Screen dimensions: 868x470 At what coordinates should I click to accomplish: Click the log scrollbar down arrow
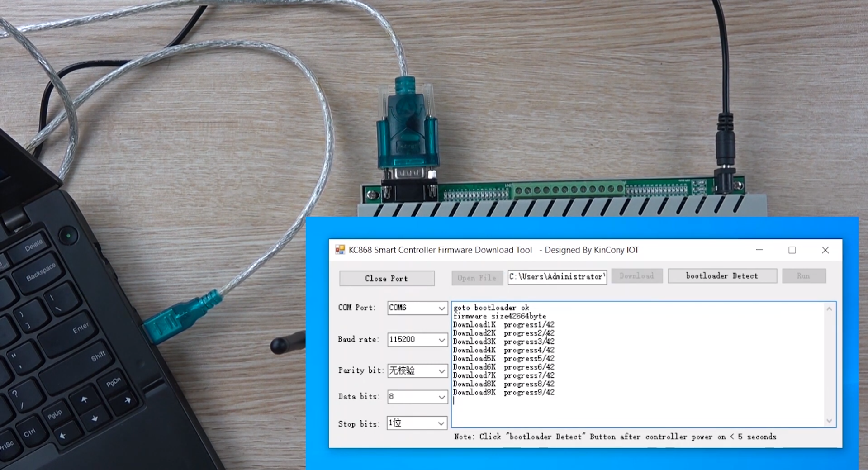[829, 421]
